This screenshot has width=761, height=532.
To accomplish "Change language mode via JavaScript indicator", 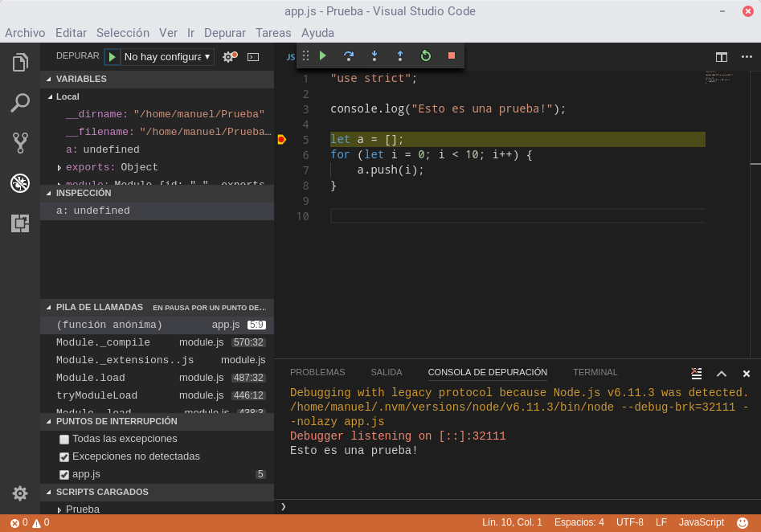I will [702, 523].
